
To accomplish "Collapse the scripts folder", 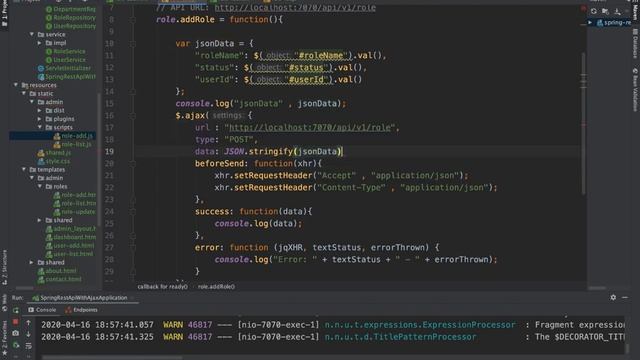I will 40,127.
